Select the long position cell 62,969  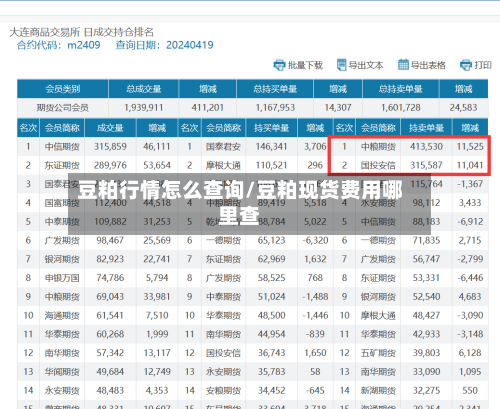pos(271,259)
